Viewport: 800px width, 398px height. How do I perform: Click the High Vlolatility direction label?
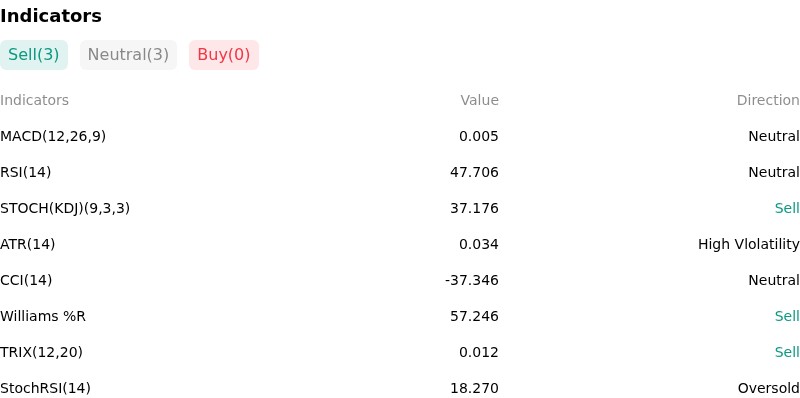748,244
